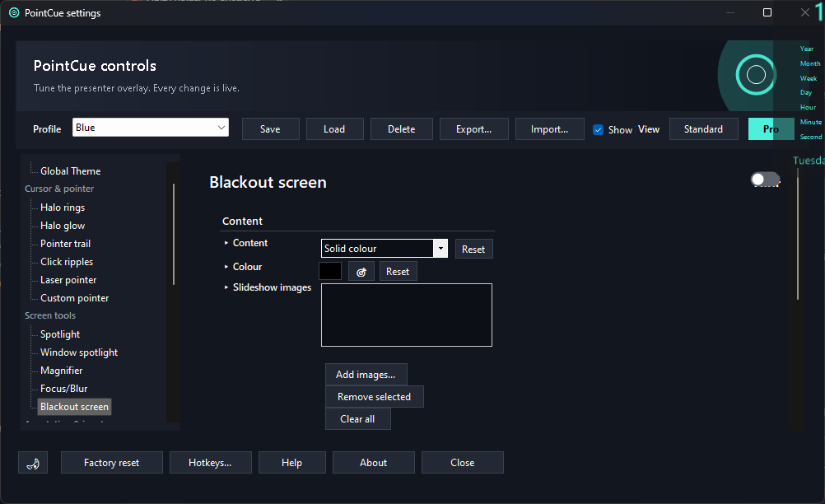The image size is (825, 504).
Task: Expand the Content property row arrow
Action: pyautogui.click(x=226, y=243)
